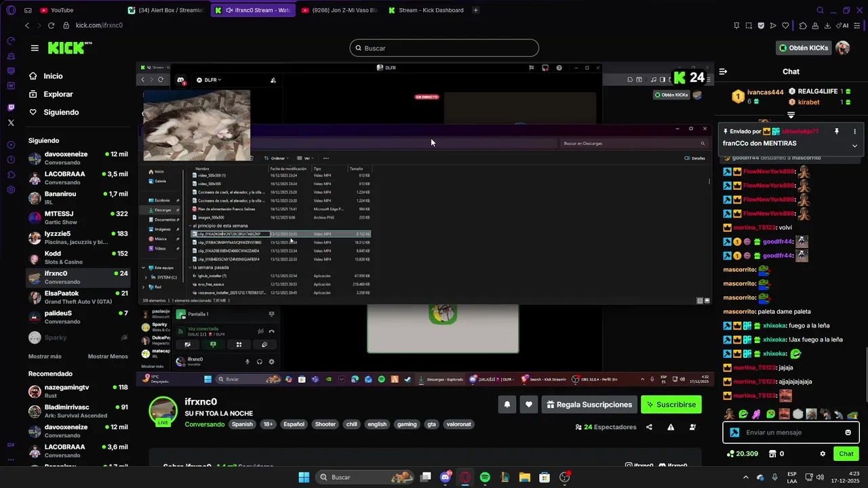
Task: Click the notification bell under the stream
Action: 507,405
